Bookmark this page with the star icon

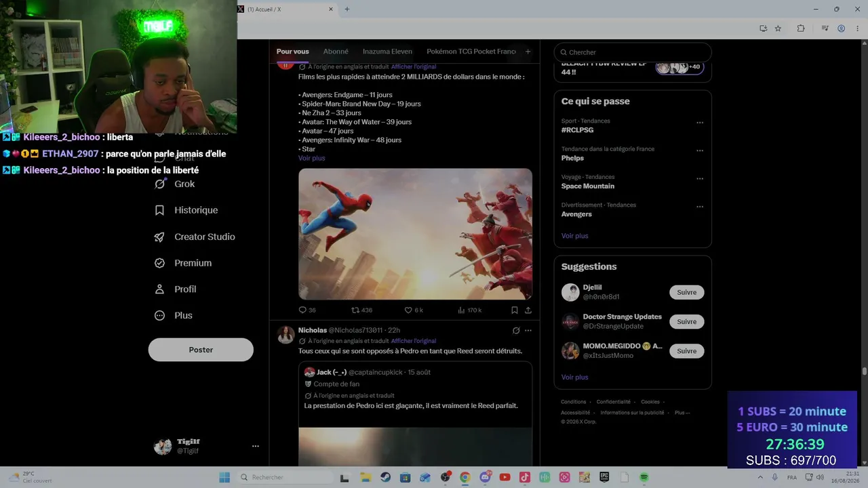coord(778,28)
